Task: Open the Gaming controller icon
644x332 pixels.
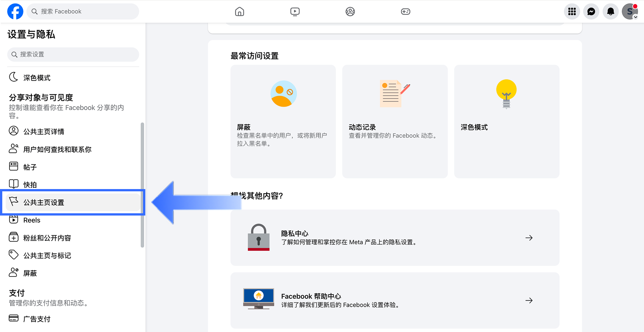Action: [x=406, y=12]
